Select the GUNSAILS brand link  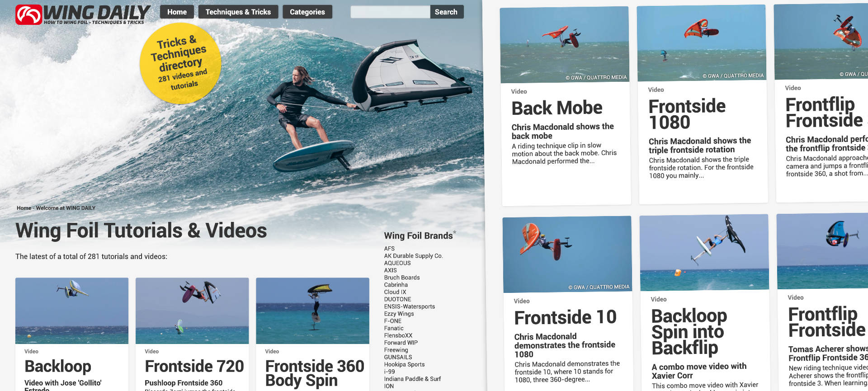(x=398, y=357)
